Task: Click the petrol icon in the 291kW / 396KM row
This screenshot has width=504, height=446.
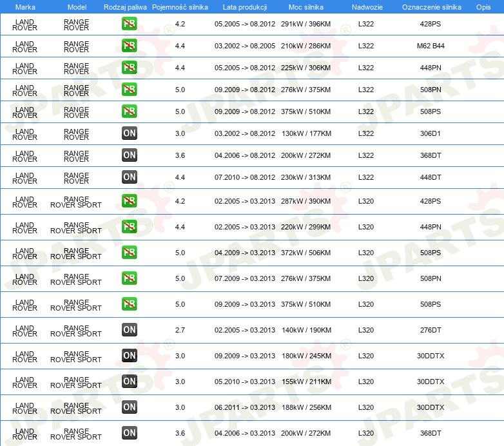Action: [x=129, y=24]
